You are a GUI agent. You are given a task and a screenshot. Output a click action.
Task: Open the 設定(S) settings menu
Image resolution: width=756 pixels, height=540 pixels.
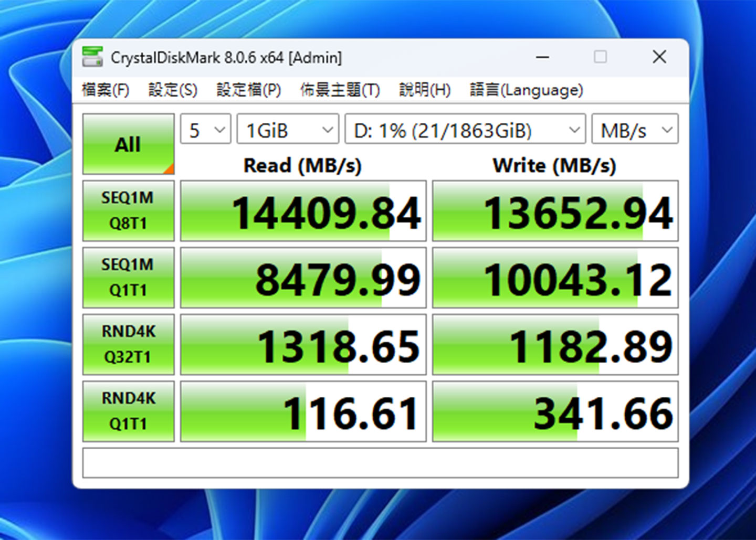tap(172, 90)
